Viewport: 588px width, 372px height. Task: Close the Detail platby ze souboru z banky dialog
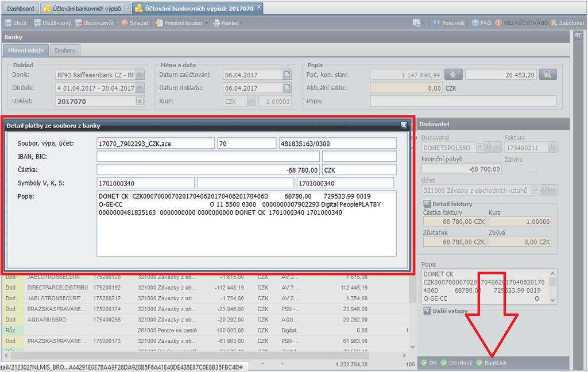[404, 125]
